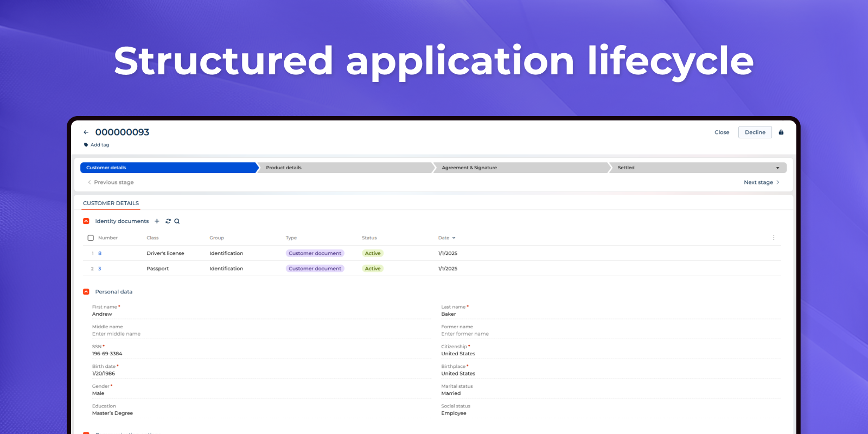Open the Settled stage dropdown arrow

tap(777, 168)
